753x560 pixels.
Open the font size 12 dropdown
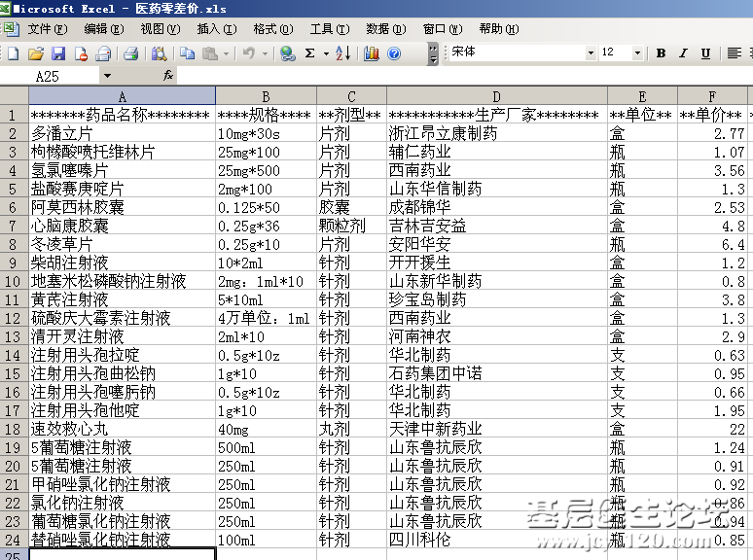click(638, 53)
